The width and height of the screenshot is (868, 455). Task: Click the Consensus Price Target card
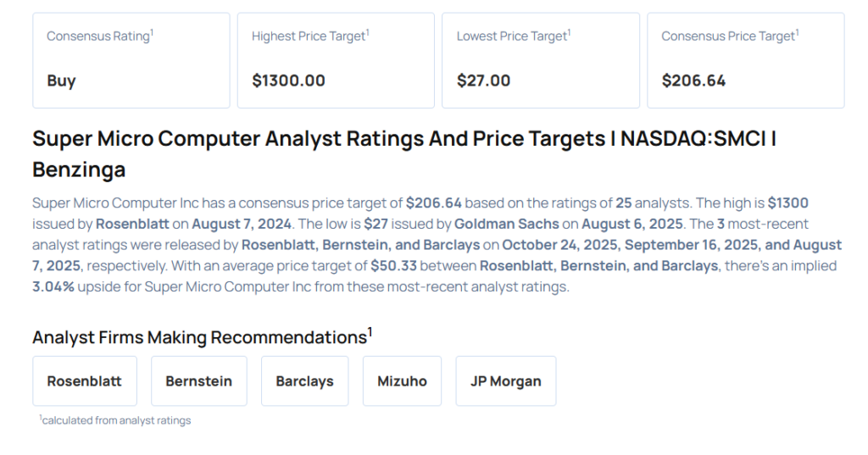tap(745, 59)
